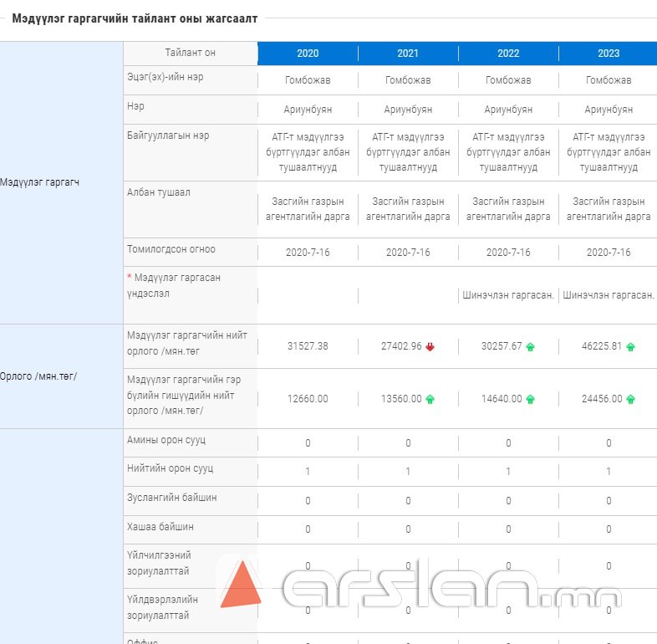Click red down arrow beside 27402.96
The width and height of the screenshot is (657, 644).
(x=430, y=347)
